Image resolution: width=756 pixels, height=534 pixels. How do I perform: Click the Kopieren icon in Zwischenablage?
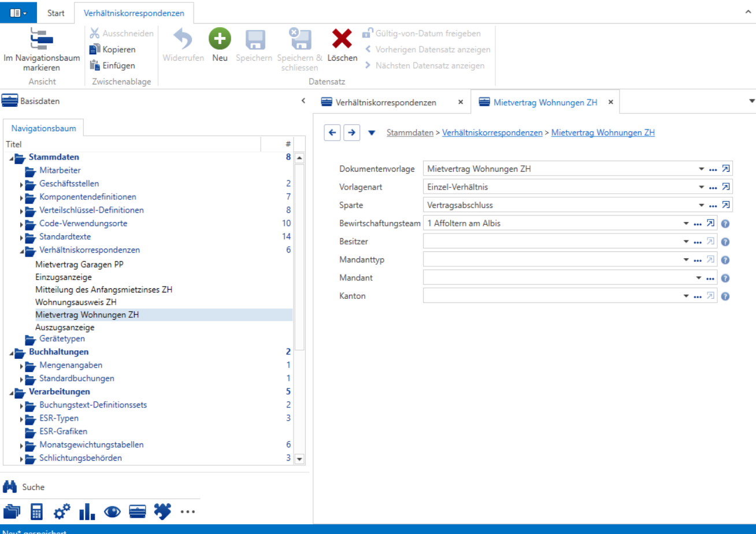coord(95,50)
